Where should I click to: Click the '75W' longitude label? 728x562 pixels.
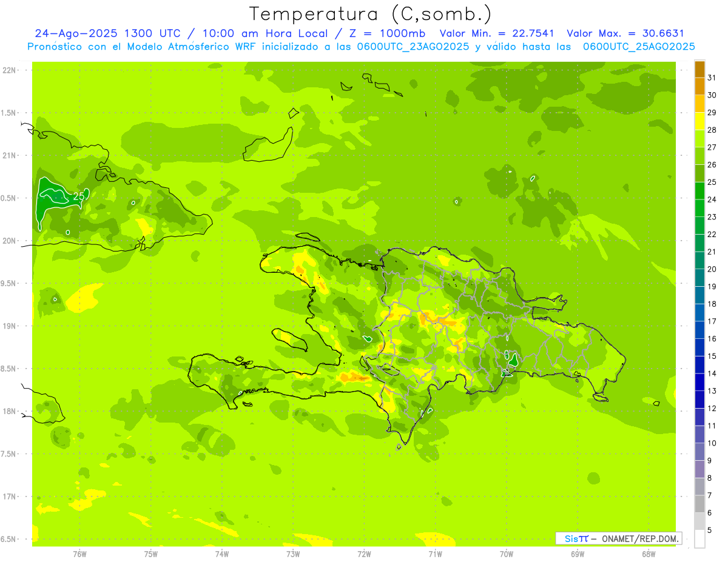[x=151, y=554]
